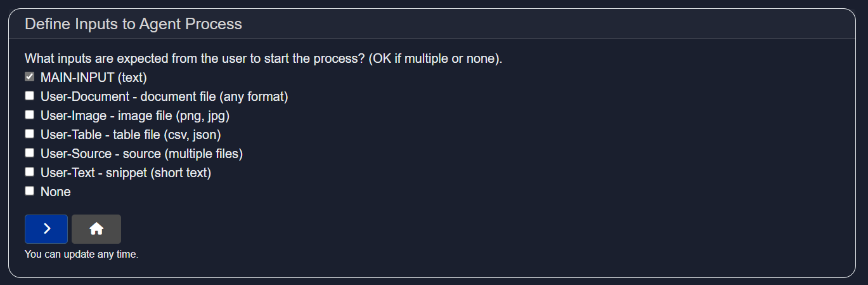868x285 pixels.
Task: Click the blue next arrow button
Action: 46,229
